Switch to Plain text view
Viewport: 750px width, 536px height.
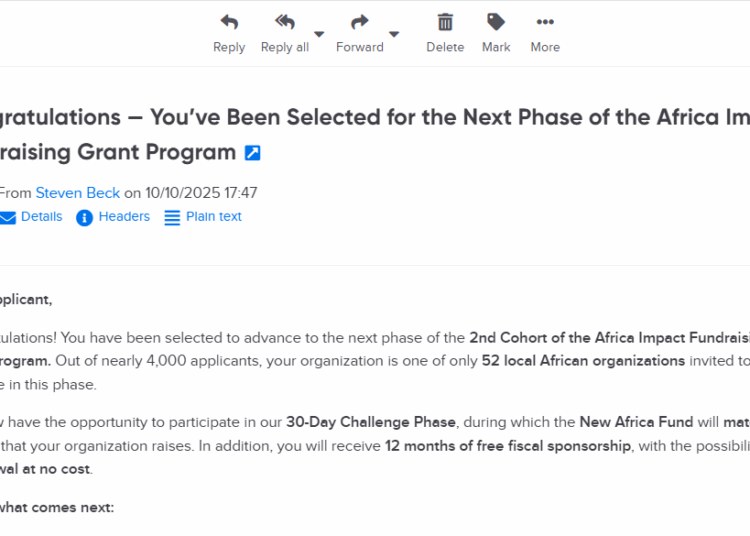click(214, 216)
